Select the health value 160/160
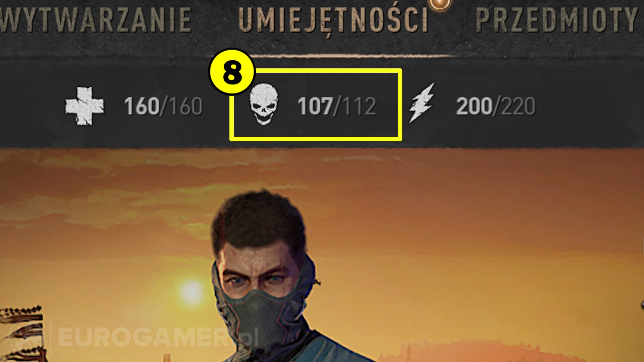The height and width of the screenshot is (362, 644). [163, 106]
